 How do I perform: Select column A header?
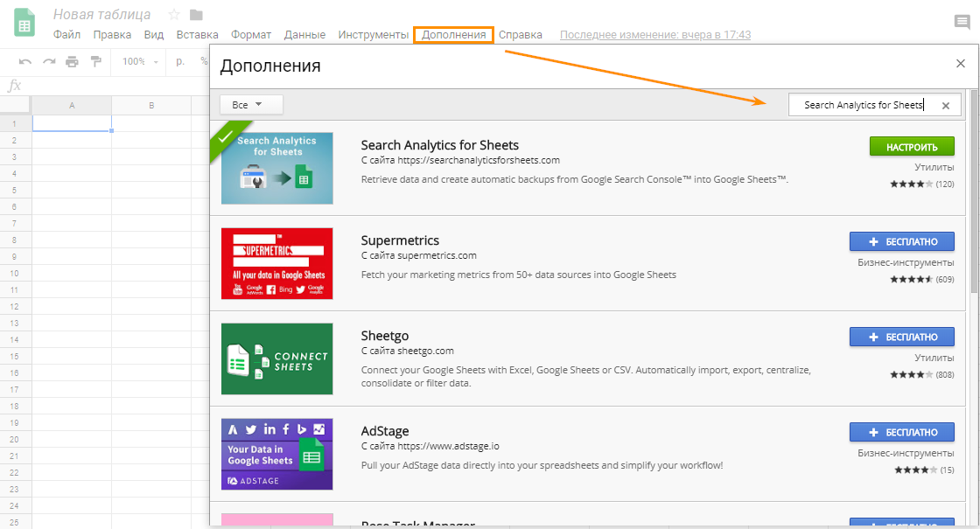tap(72, 106)
